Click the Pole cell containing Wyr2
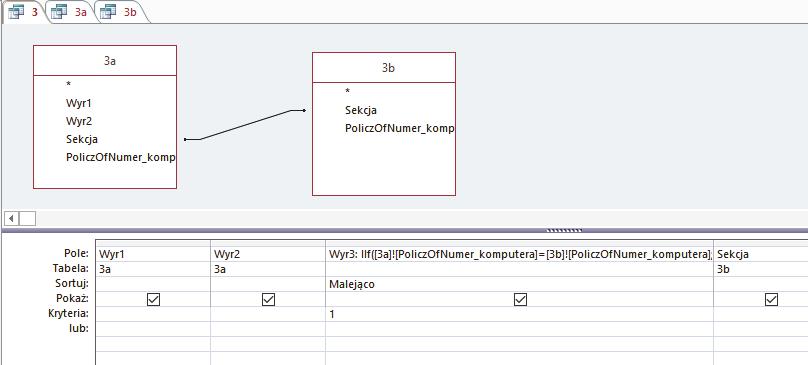This screenshot has width=808, height=365. [x=268, y=254]
